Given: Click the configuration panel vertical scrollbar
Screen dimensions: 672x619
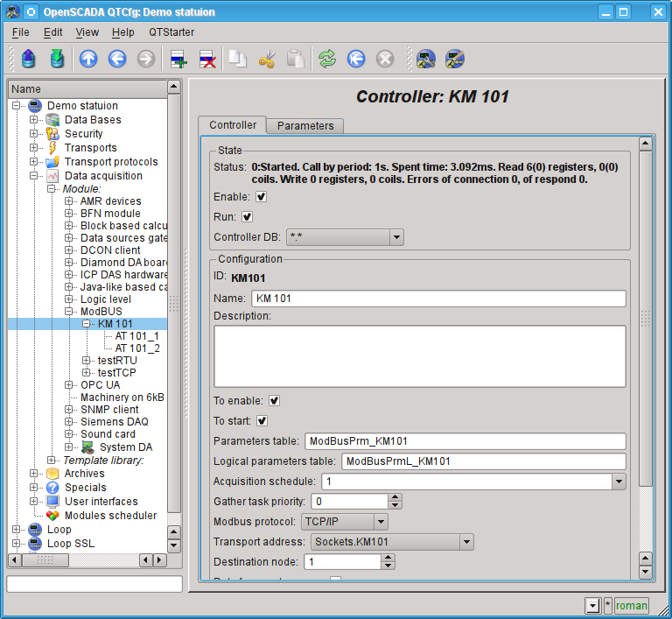Looking at the screenshot, I should (x=646, y=319).
